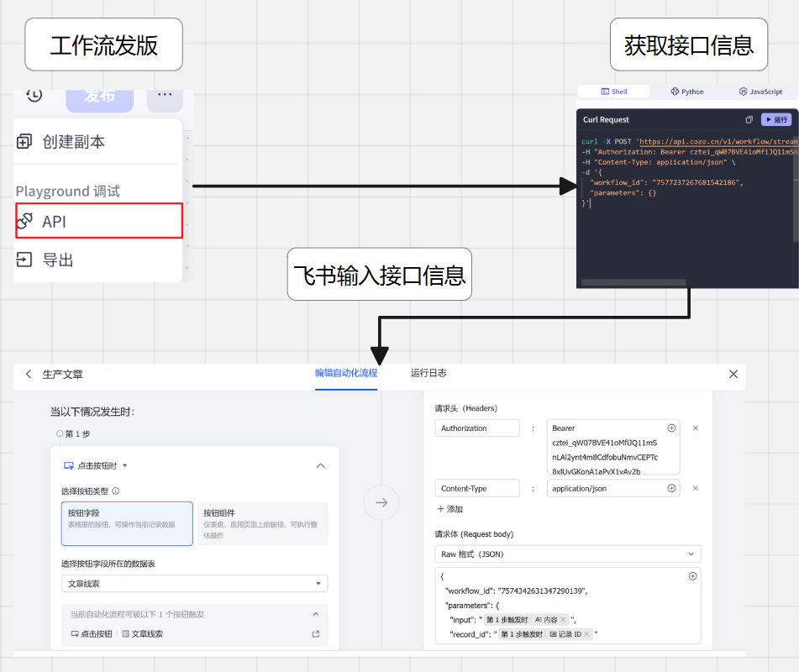The height and width of the screenshot is (672, 799).
Task: Click plus icon inside the request body editor
Action: click(692, 575)
